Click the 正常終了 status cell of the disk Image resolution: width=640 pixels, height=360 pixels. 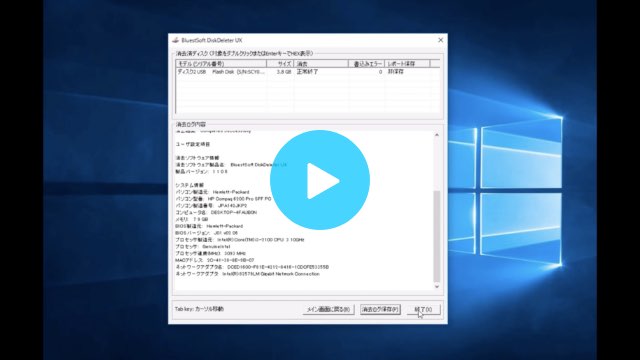(307, 71)
